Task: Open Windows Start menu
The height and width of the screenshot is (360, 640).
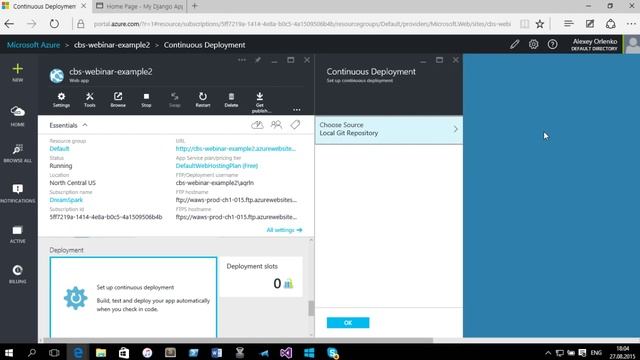Action: click(x=9, y=352)
